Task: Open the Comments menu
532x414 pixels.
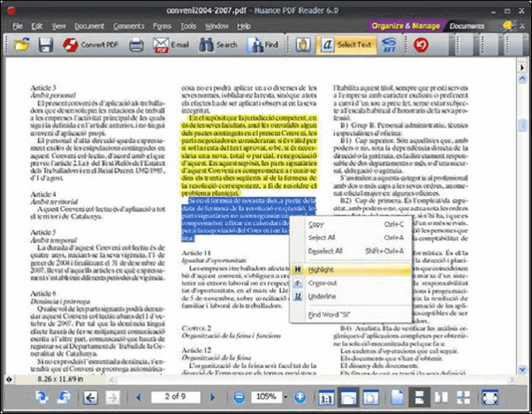Action: click(x=128, y=26)
